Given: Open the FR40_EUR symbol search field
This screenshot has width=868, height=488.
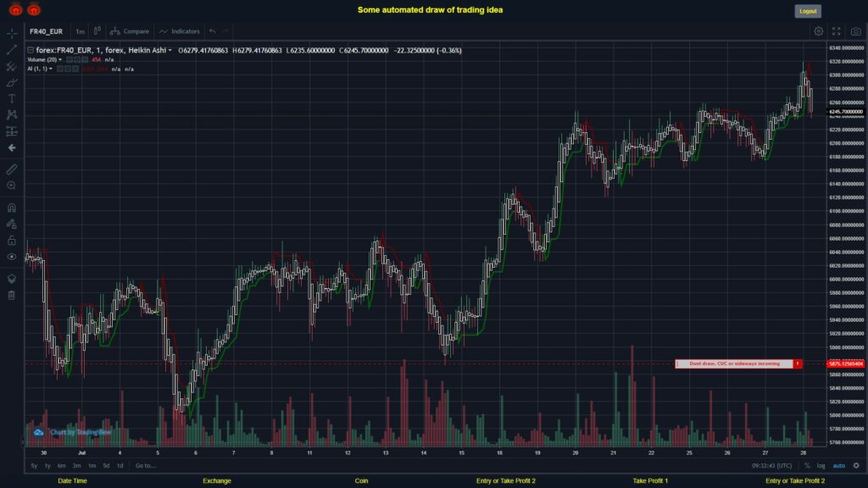Looking at the screenshot, I should pyautogui.click(x=47, y=31).
